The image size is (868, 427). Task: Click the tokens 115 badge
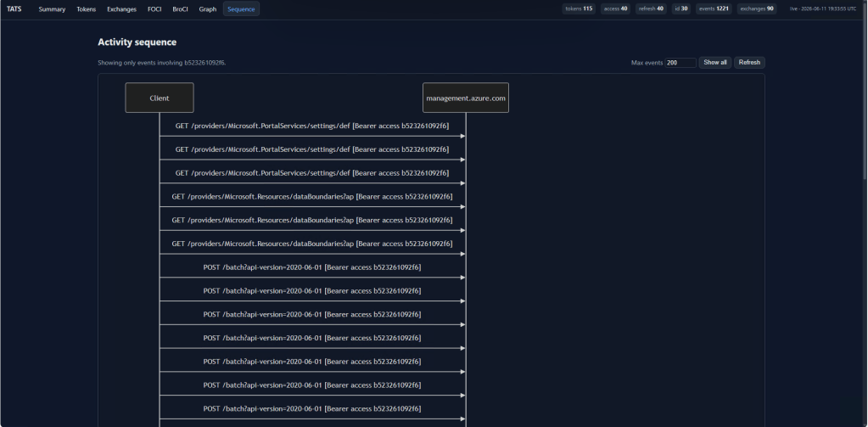click(x=579, y=8)
